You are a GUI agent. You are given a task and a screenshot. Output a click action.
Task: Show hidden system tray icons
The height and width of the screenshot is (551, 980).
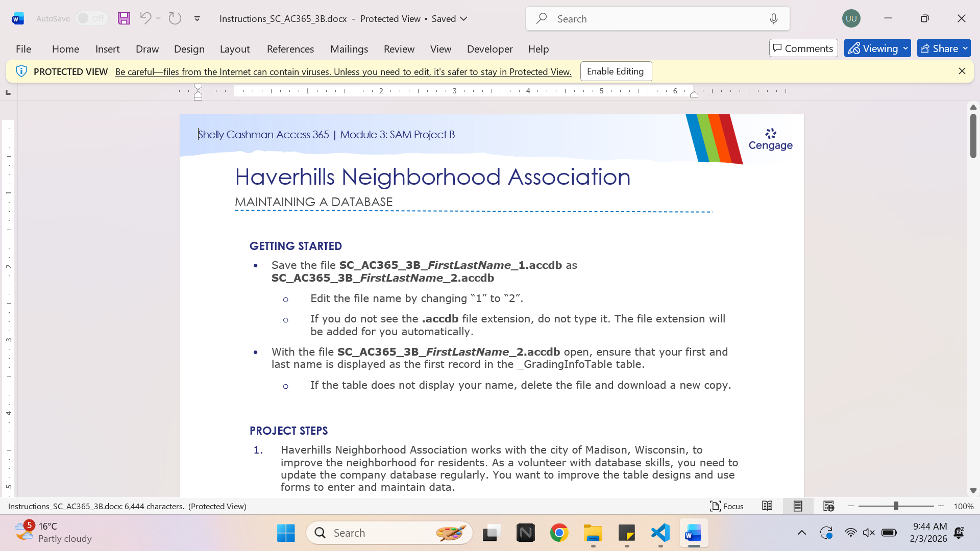(x=801, y=533)
